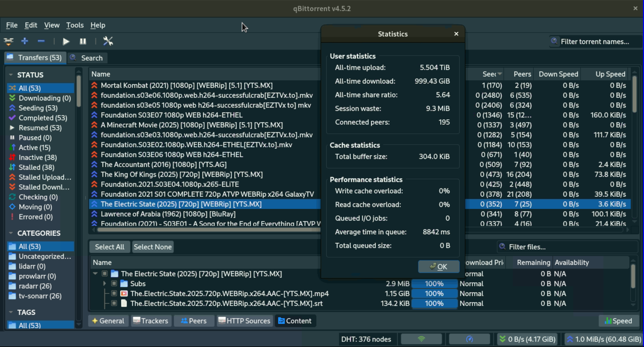Click Select None files button
644x347 pixels.
(x=153, y=247)
